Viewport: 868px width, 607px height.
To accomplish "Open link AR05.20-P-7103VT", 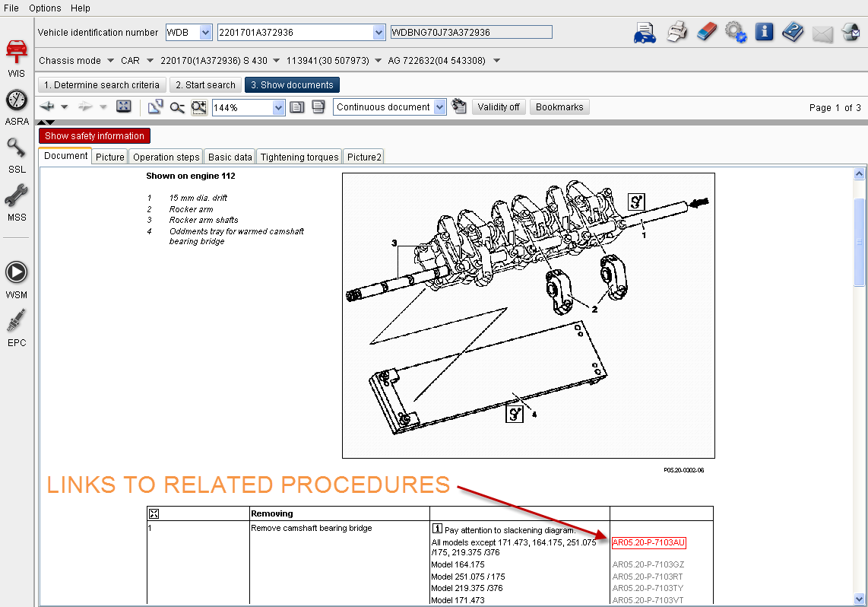I will click(648, 600).
